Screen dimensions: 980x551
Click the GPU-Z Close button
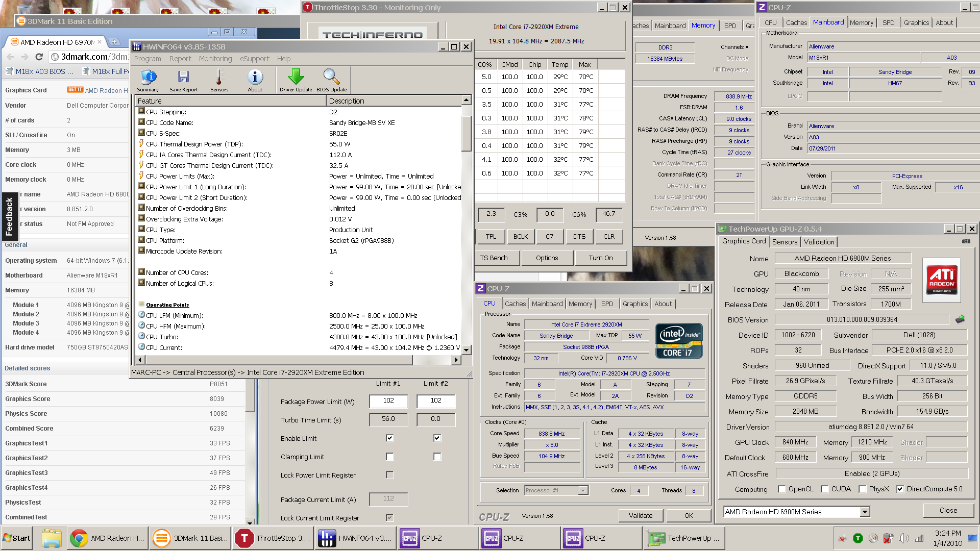(x=948, y=510)
